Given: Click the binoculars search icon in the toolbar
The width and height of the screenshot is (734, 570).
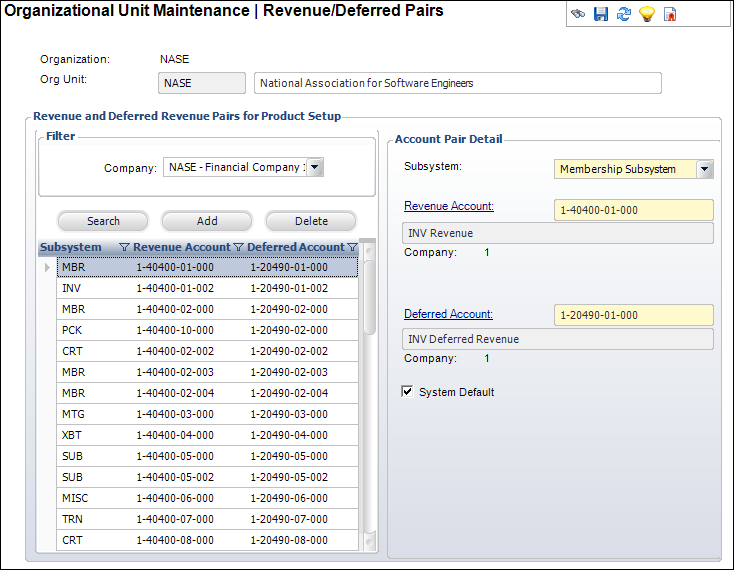Looking at the screenshot, I should [578, 14].
